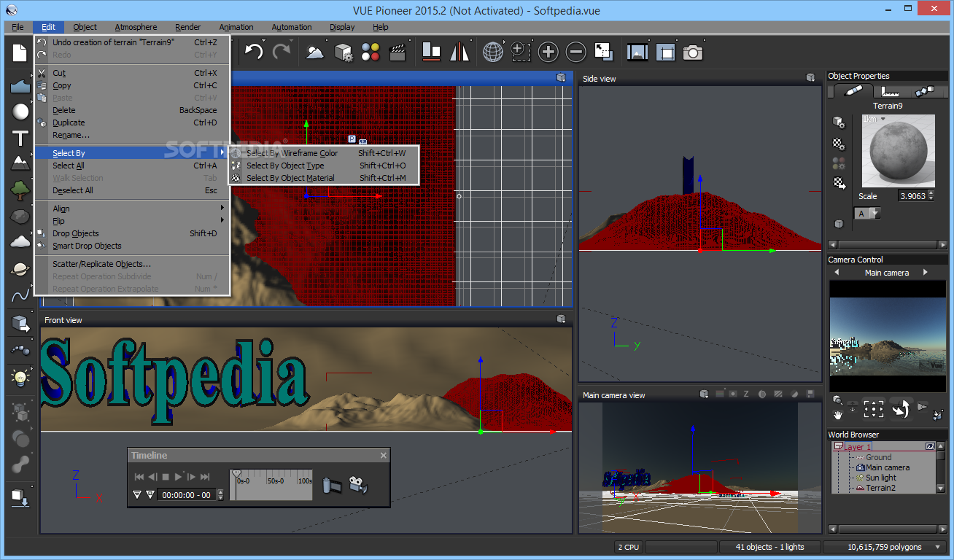Click the frame camera target icon
954x560 pixels.
click(x=874, y=409)
